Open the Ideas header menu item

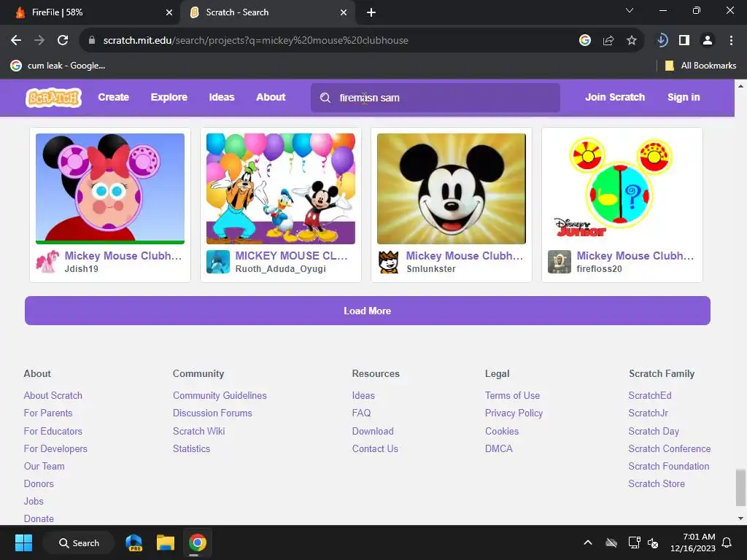coord(222,97)
